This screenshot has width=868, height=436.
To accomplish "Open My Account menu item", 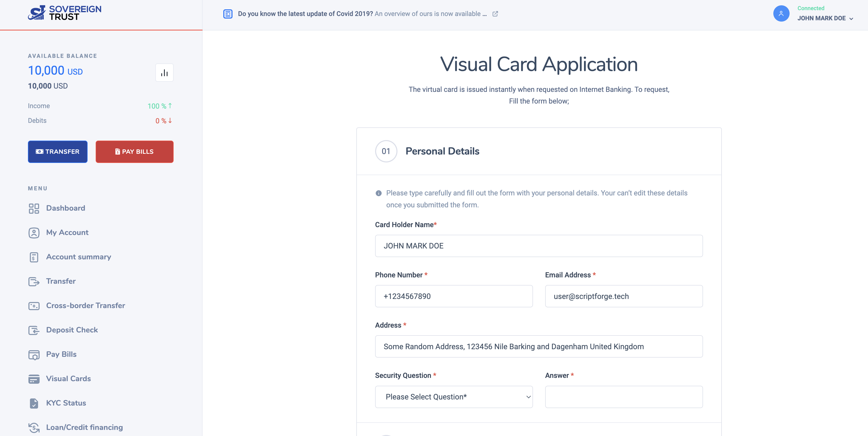I will tap(67, 232).
